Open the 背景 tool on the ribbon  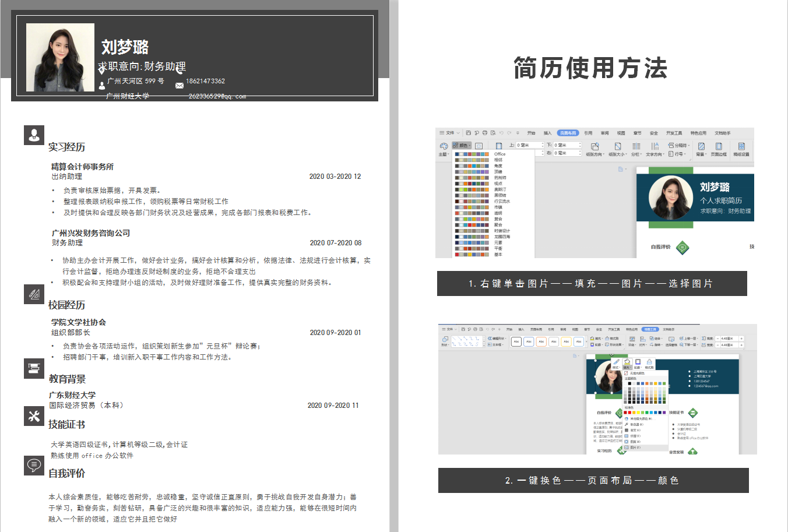(x=702, y=147)
